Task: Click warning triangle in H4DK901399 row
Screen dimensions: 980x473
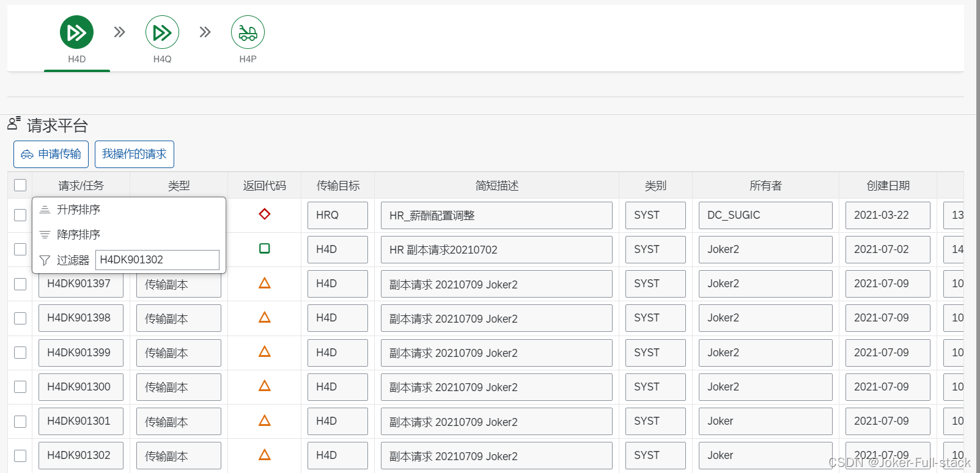Action: pos(265,351)
